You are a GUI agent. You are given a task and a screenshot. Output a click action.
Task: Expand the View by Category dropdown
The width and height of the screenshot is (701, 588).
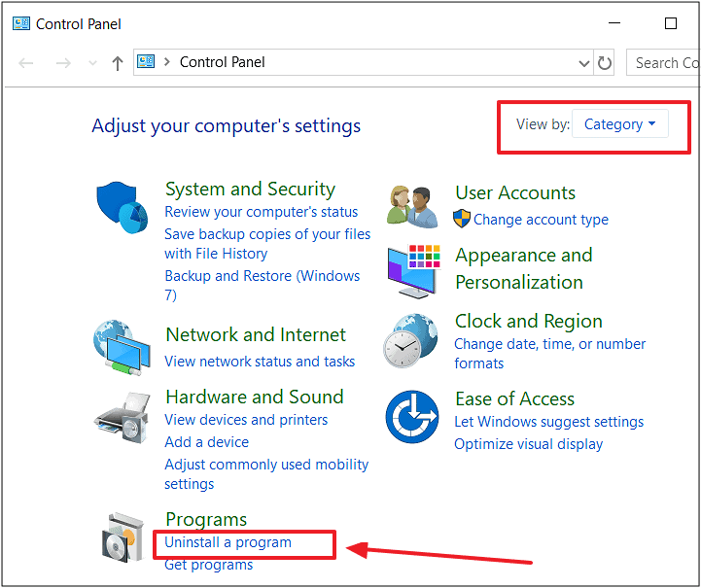[620, 123]
